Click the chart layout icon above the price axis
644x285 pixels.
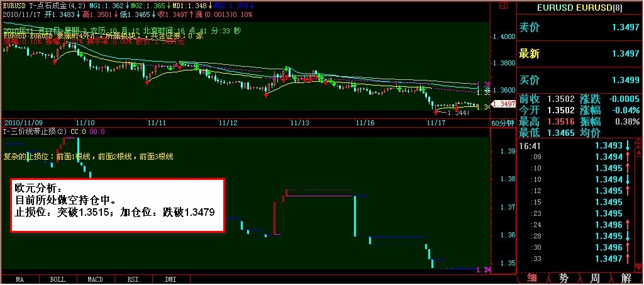(x=502, y=5)
